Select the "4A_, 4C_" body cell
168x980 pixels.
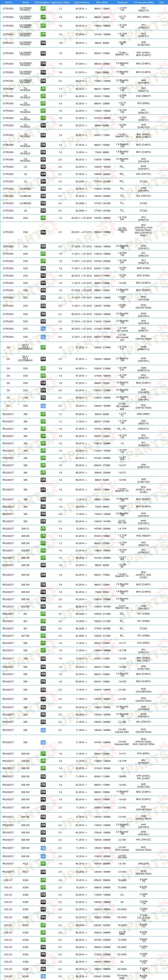(122, 429)
